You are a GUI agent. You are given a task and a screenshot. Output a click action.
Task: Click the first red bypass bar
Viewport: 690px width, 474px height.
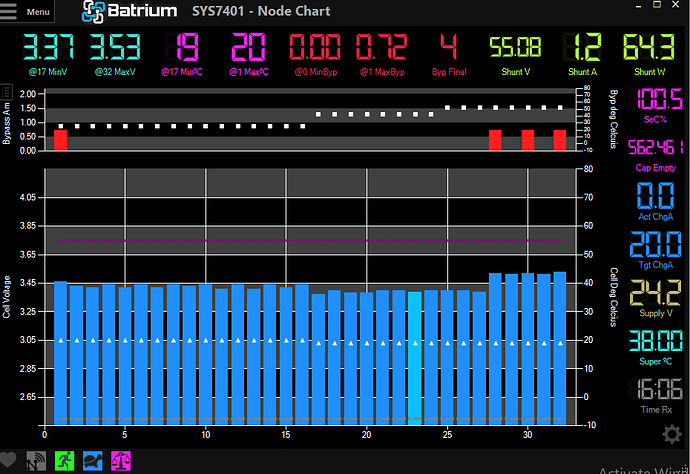60,139
